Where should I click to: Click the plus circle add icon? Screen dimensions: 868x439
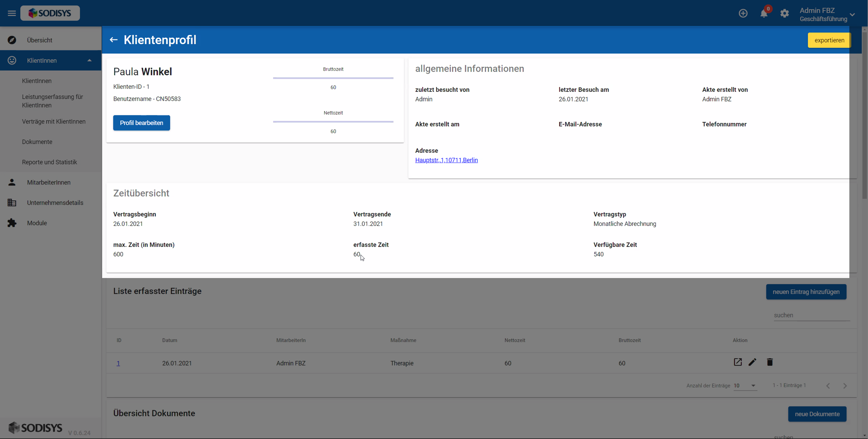point(743,13)
